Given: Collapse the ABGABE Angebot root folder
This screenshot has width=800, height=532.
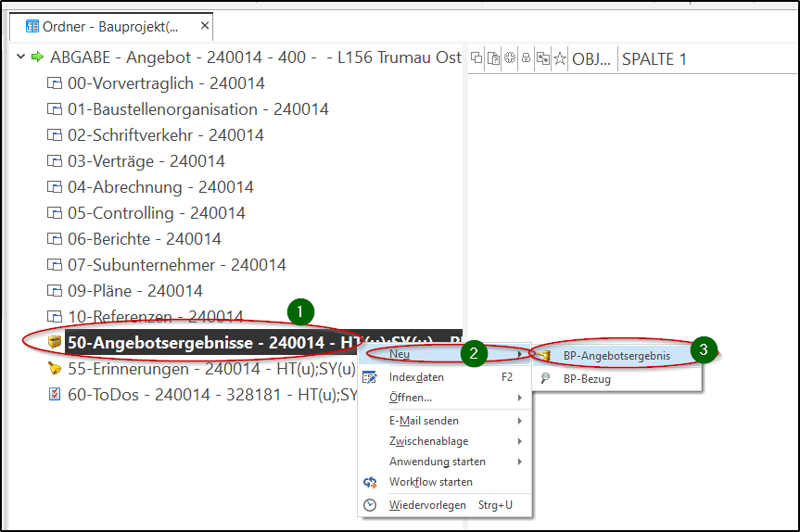Looking at the screenshot, I should point(21,57).
